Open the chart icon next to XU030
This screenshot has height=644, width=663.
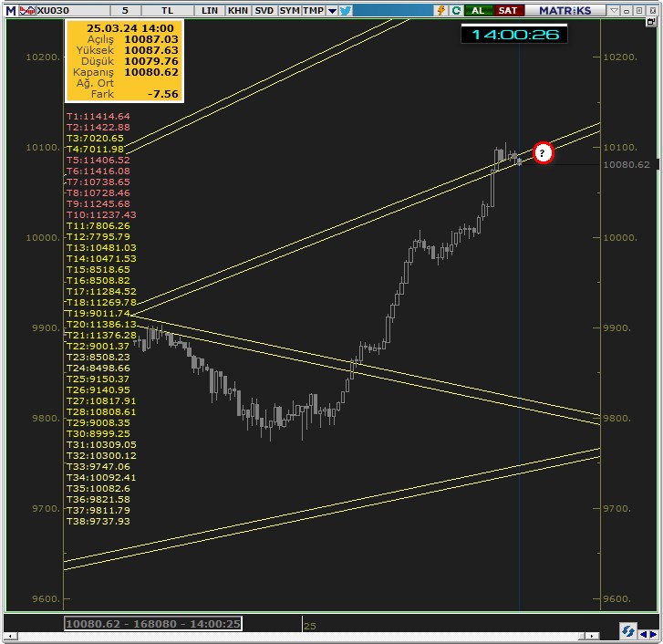point(27,10)
